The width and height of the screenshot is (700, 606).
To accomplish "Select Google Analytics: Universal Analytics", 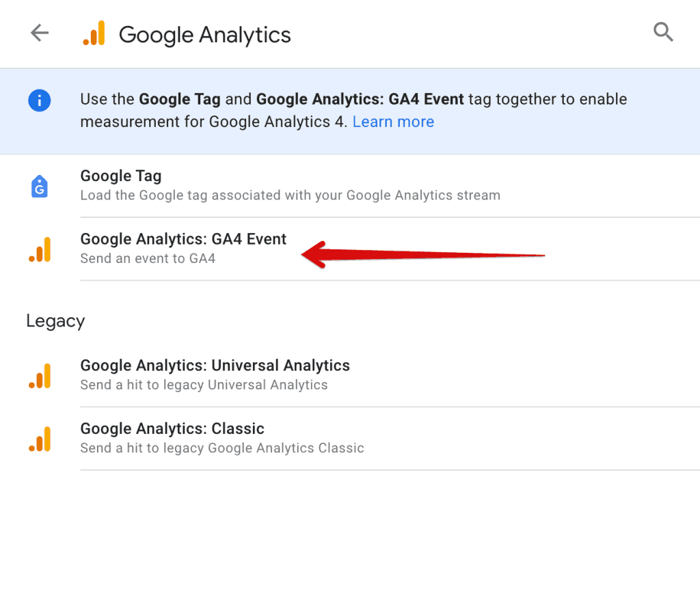I will coord(215,366).
